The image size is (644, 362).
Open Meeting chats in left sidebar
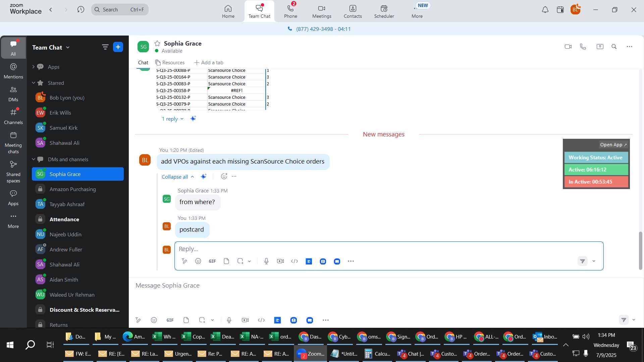point(13,142)
